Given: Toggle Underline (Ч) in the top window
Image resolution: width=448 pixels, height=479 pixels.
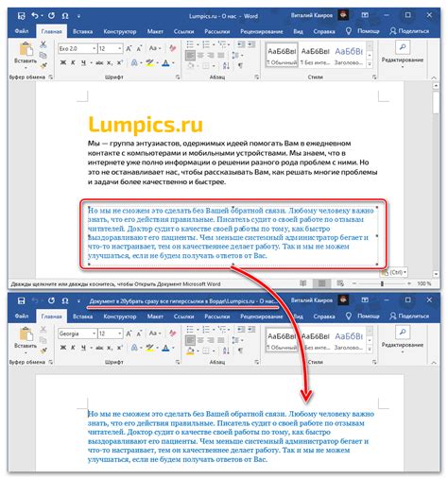Looking at the screenshot, I should [83, 63].
